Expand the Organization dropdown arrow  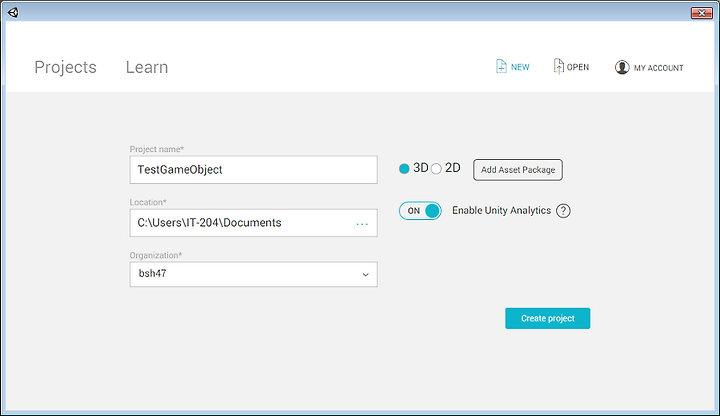point(366,275)
